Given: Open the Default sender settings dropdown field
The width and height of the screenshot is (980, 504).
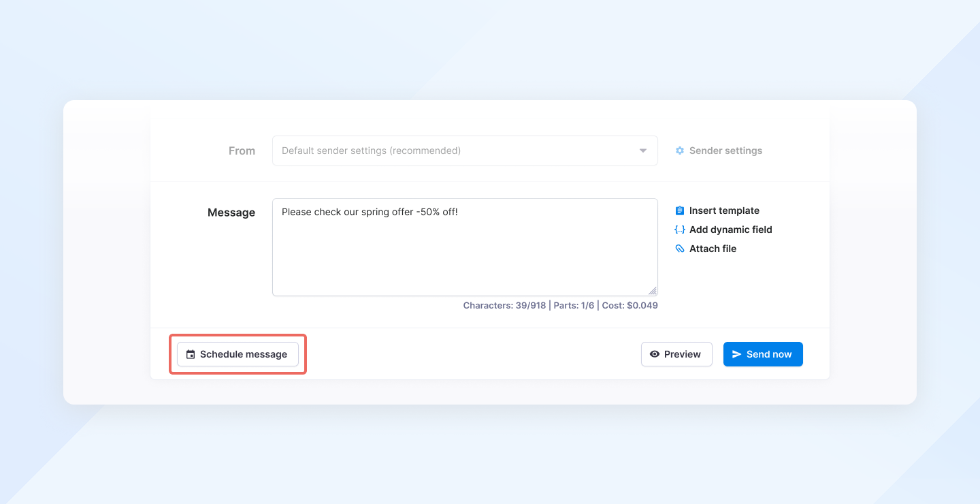Looking at the screenshot, I should point(449,151).
